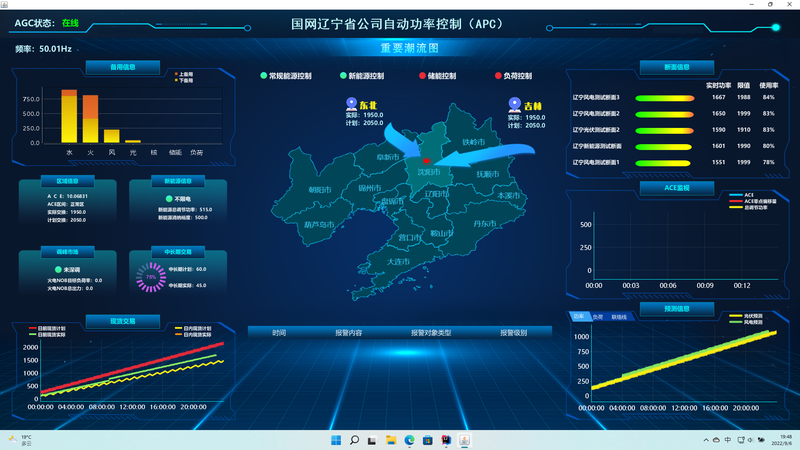
Task: Toggle the 日内现货计划 legend entry
Action: [193, 329]
